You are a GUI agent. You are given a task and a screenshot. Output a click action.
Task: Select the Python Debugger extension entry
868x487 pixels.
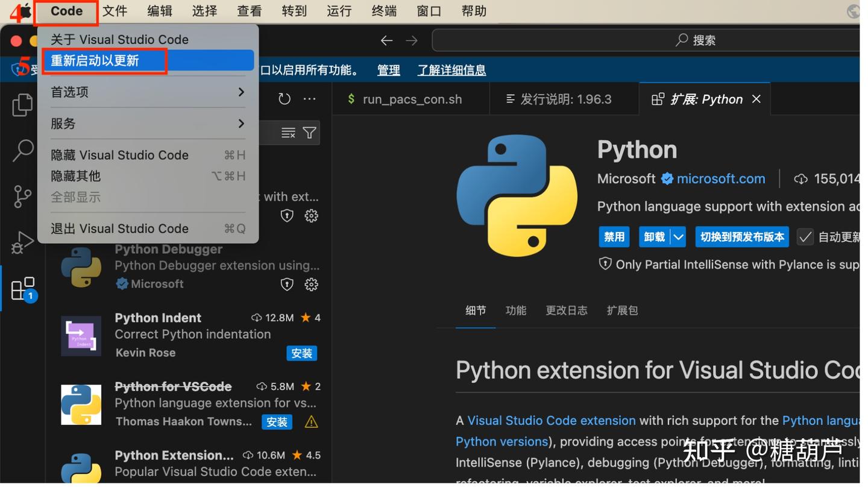click(189, 266)
